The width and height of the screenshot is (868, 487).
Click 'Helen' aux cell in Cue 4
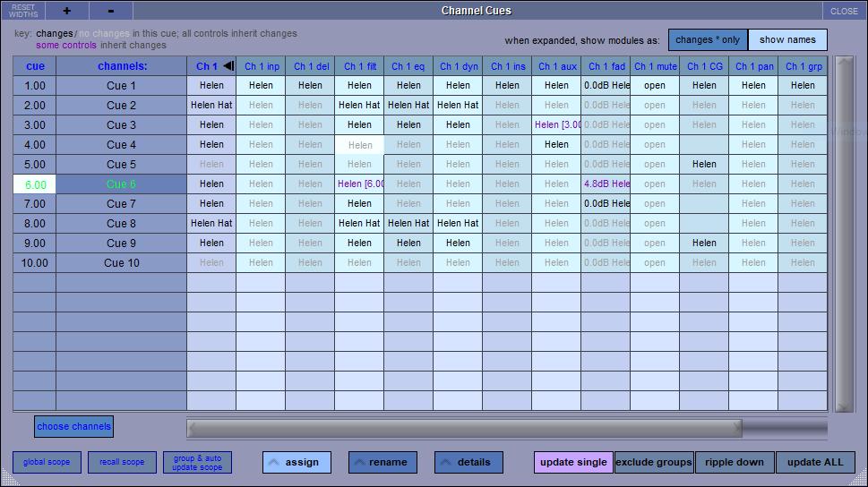557,144
